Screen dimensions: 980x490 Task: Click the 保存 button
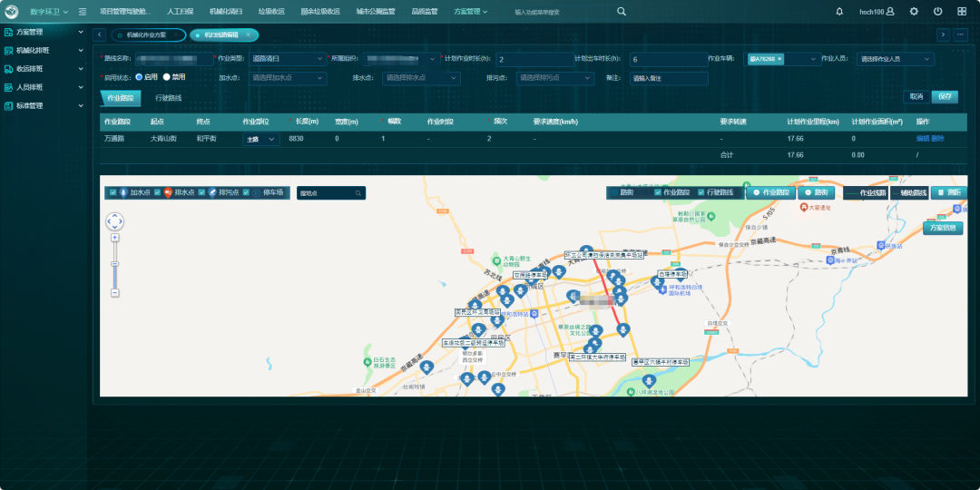point(945,97)
